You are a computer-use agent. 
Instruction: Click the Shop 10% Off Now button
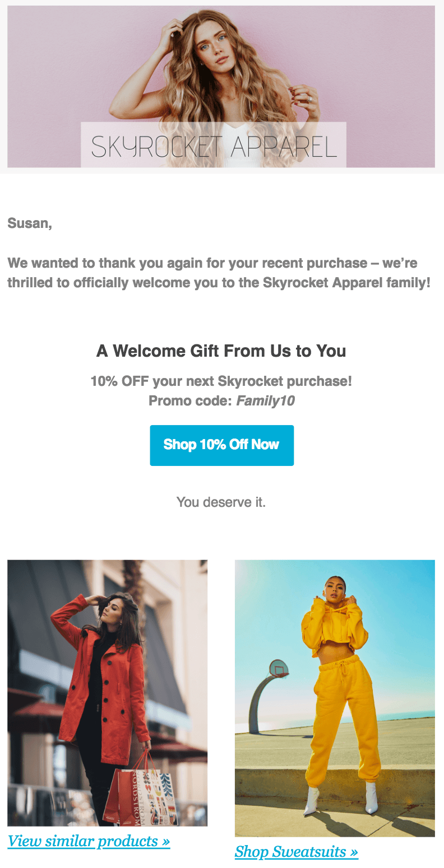[221, 445]
